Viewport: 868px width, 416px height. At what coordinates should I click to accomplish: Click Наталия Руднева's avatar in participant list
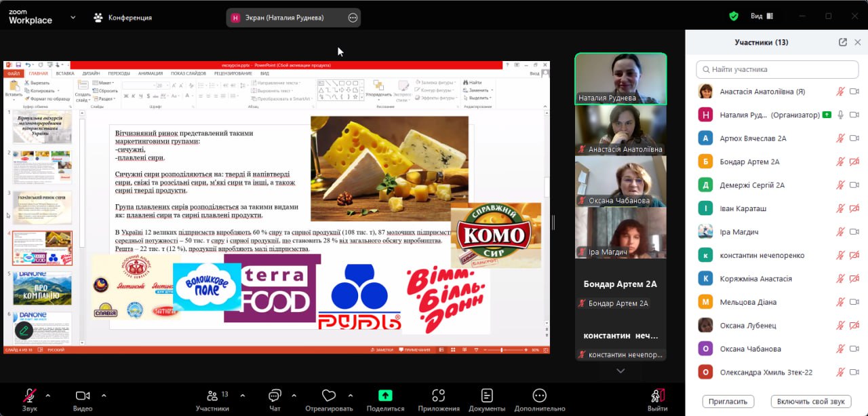706,115
